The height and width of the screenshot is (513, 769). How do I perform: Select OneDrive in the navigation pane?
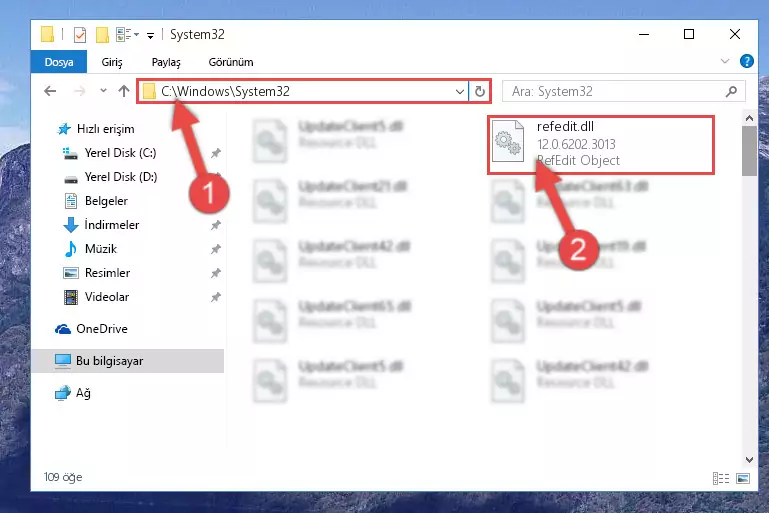point(102,329)
